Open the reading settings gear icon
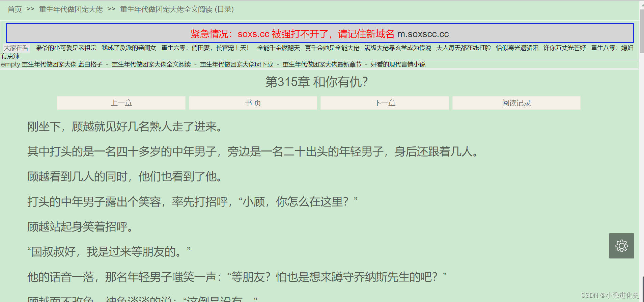Image resolution: width=644 pixels, height=302 pixels. coord(621,246)
